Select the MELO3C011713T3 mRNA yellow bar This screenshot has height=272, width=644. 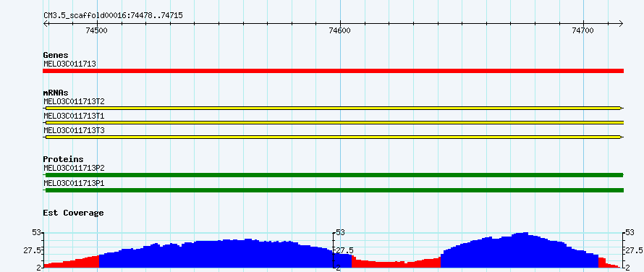point(333,137)
